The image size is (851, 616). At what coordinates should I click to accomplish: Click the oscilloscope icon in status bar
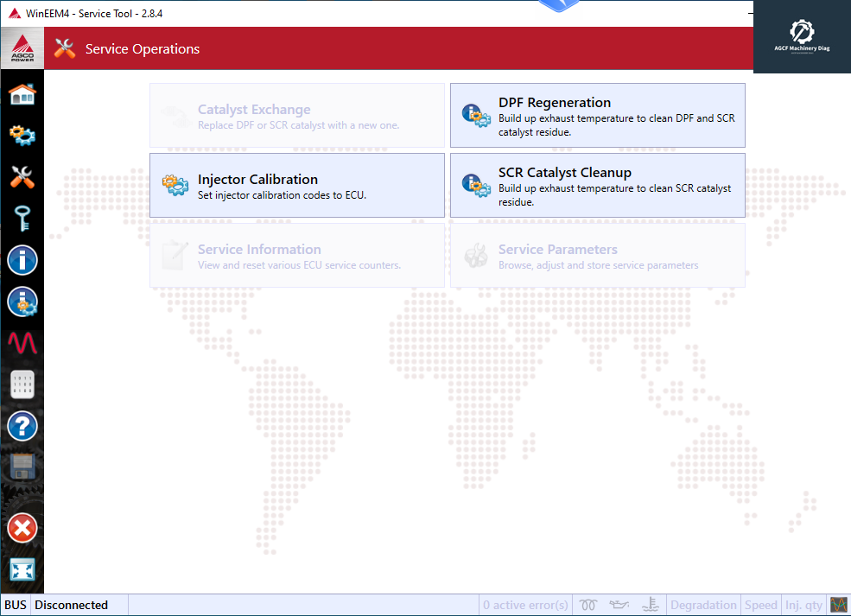tap(838, 605)
